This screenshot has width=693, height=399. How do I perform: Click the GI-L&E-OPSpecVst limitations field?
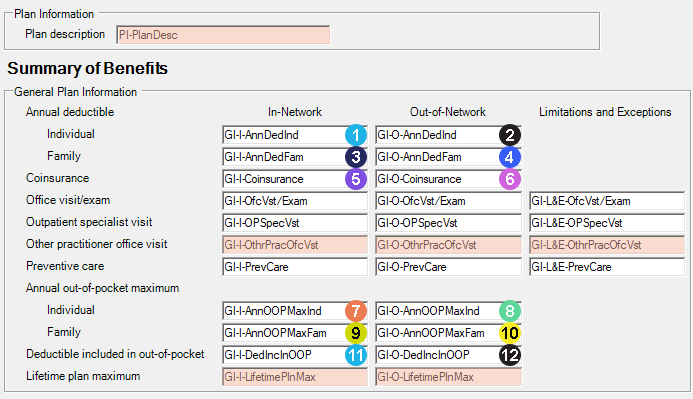tap(607, 223)
